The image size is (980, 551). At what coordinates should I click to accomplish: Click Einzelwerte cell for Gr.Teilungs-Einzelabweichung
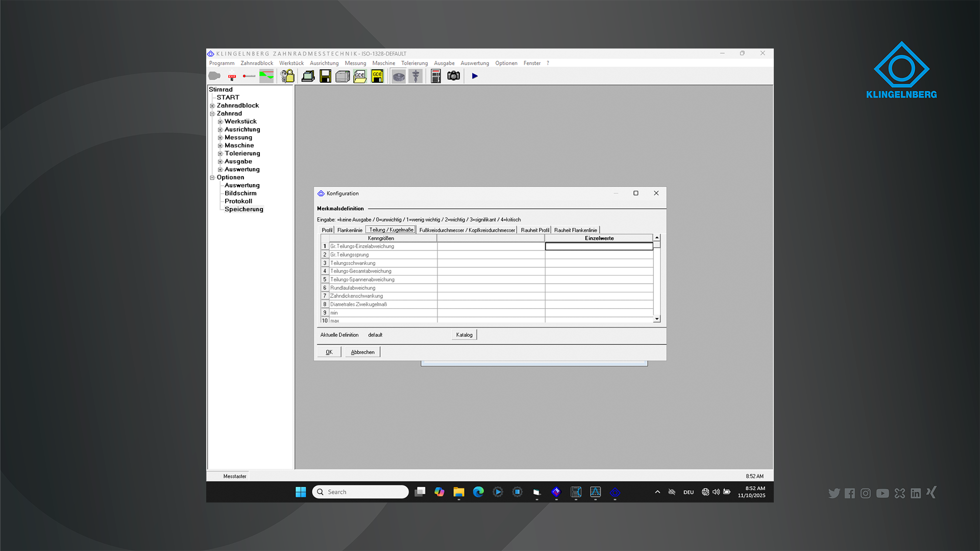(x=599, y=246)
